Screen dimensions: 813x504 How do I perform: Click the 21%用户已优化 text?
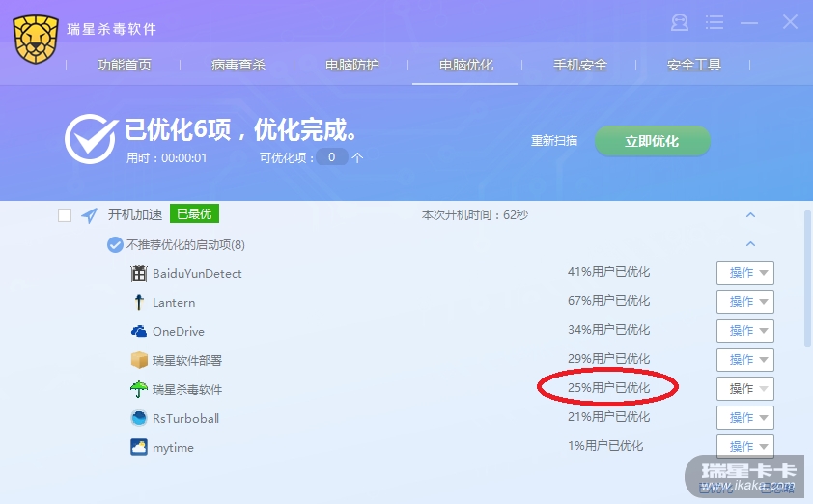(x=608, y=417)
